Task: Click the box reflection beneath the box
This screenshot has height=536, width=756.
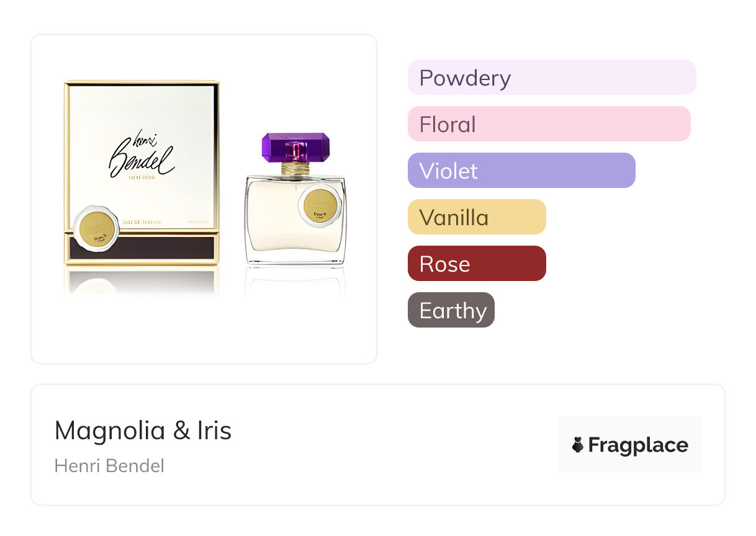Action: tap(142, 280)
